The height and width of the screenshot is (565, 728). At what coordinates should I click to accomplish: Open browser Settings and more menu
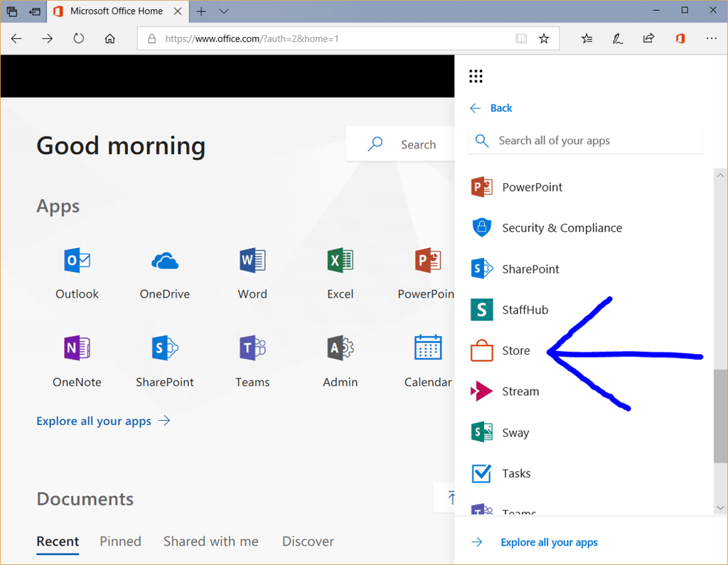(x=711, y=38)
